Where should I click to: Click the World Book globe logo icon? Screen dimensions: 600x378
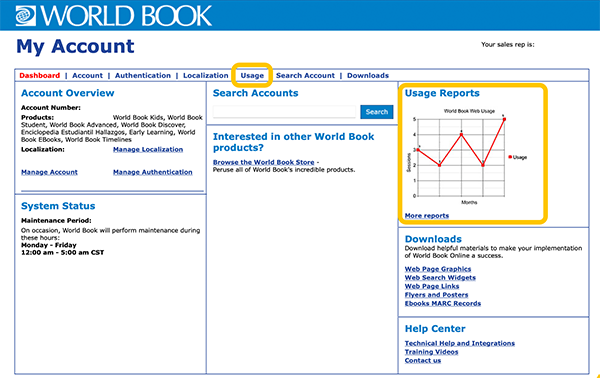26,16
